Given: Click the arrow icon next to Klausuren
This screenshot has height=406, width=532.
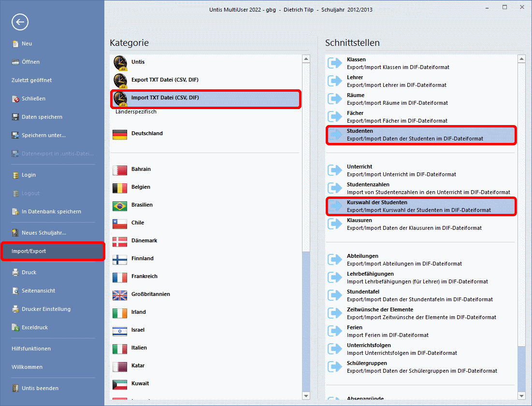Looking at the screenshot, I should click(335, 224).
